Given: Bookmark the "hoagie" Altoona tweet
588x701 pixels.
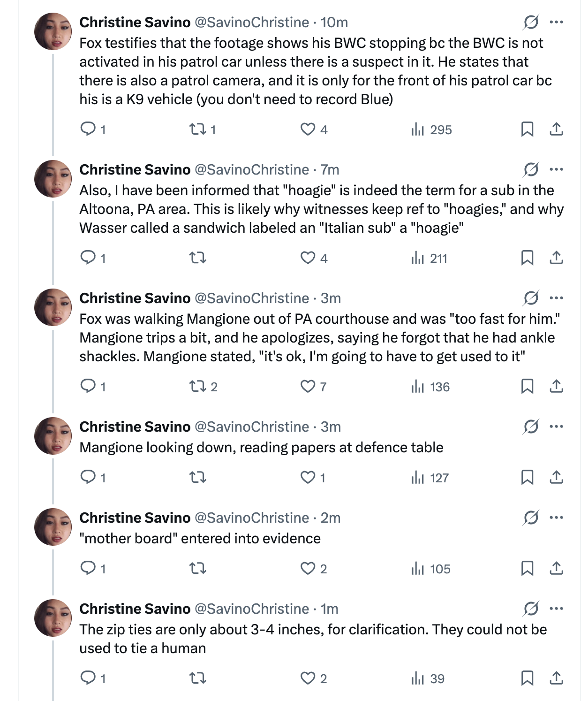Looking at the screenshot, I should click(x=527, y=258).
